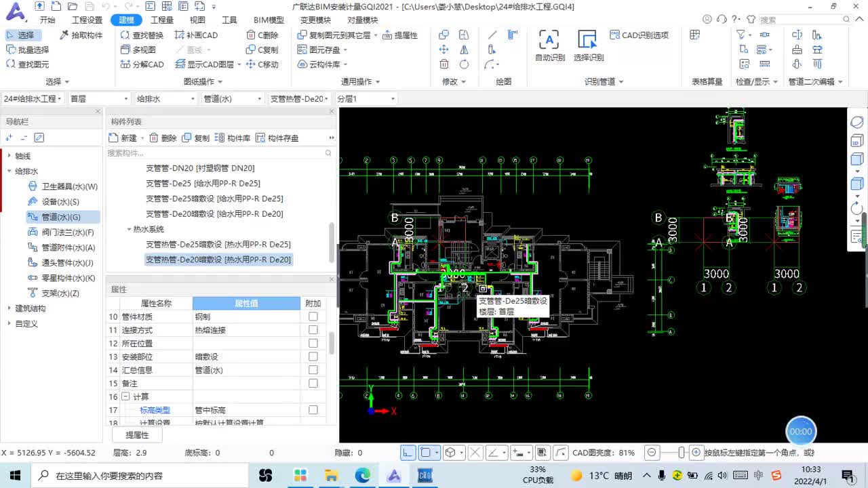Click the 提属性 button below properties

(x=137, y=435)
